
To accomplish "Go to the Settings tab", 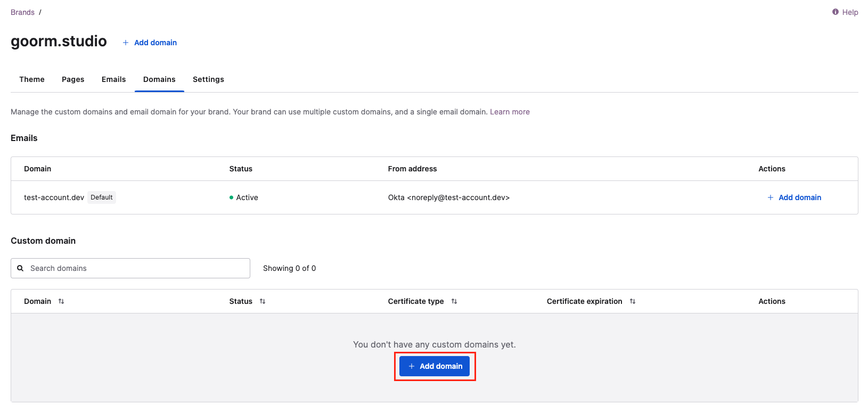I will coord(208,79).
